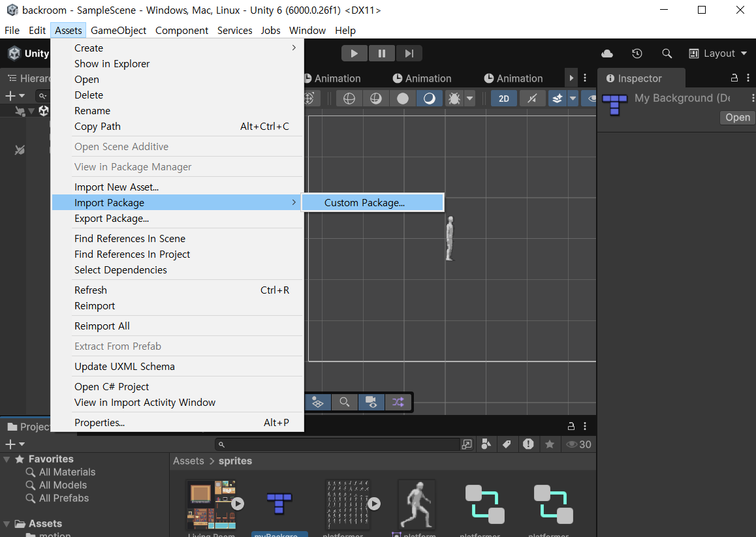
Task: Click the Hierarchy search field icon
Action: tap(42, 96)
